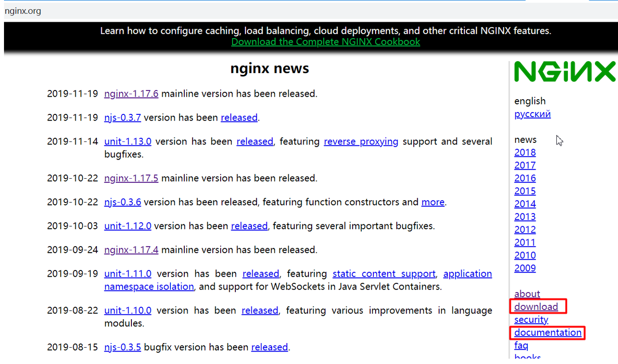The width and height of the screenshot is (618, 364).
Task: Go to the documentation page
Action: [548, 333]
